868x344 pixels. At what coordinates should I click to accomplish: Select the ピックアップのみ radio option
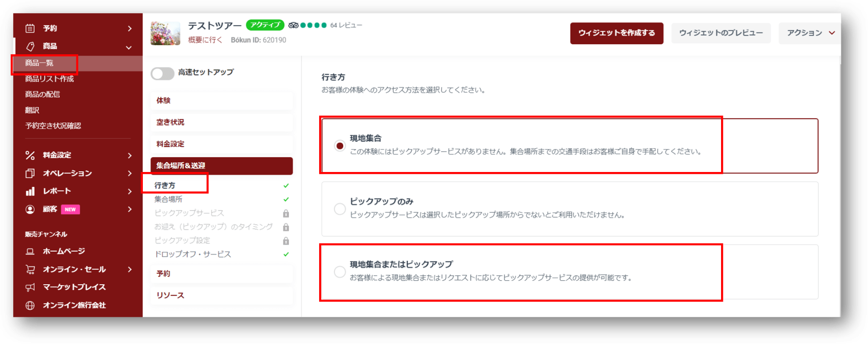point(340,209)
